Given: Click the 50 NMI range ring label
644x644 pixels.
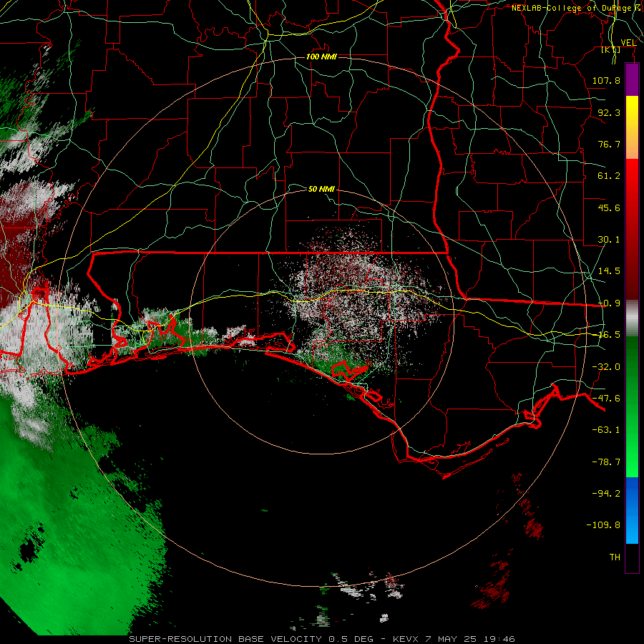Looking at the screenshot, I should (321, 189).
